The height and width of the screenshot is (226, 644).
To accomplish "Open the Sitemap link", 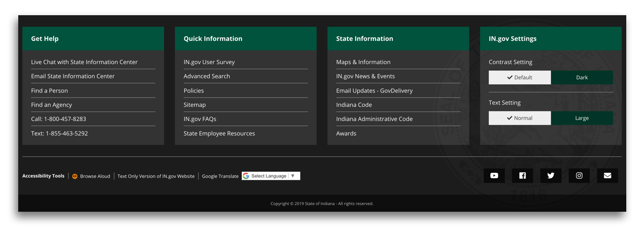I will 195,105.
